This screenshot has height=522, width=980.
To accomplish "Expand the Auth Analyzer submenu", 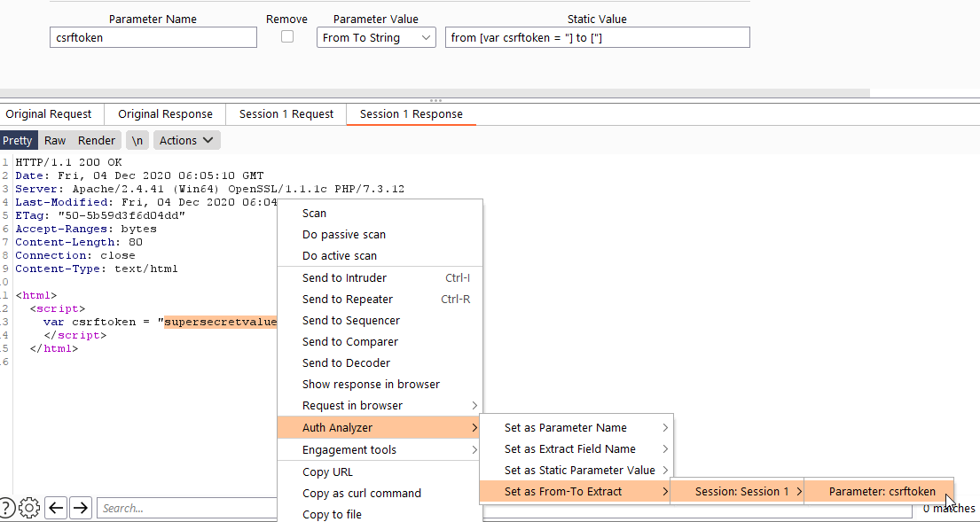I will click(x=380, y=428).
